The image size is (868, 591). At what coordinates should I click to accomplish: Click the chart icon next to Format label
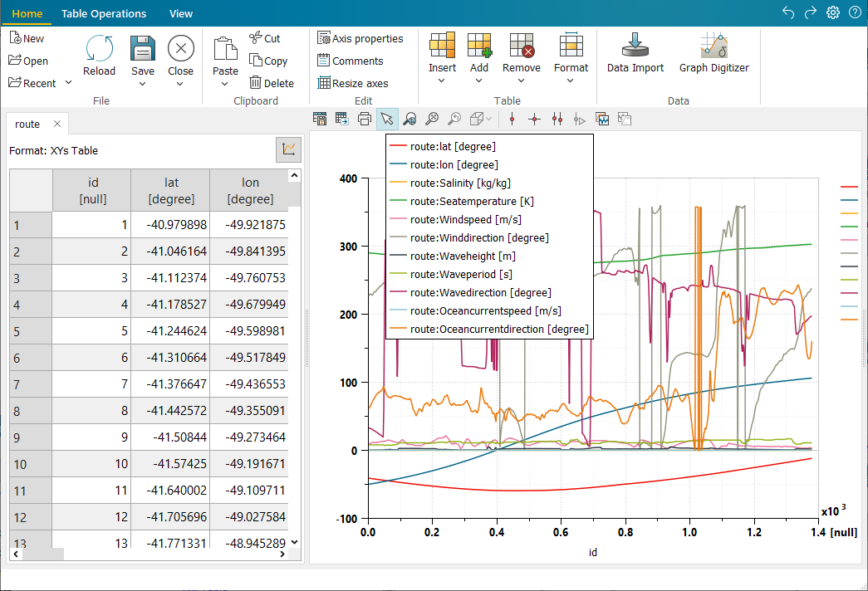coord(288,150)
